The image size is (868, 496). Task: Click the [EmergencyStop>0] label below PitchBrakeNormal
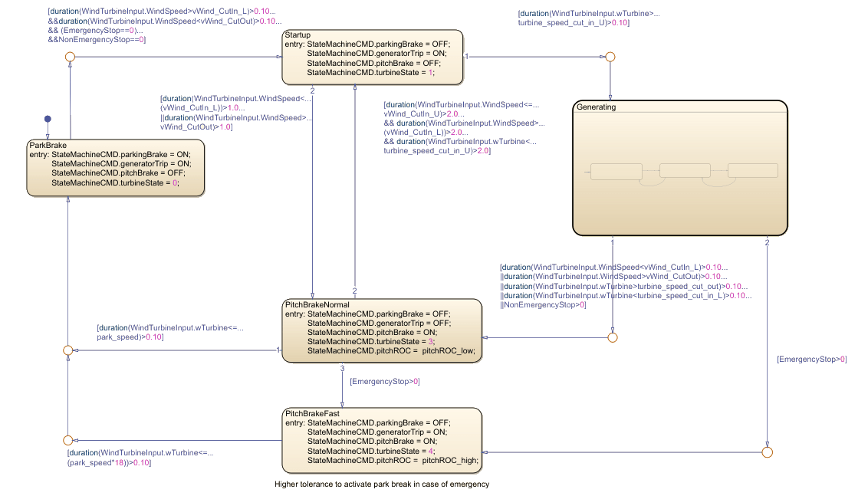[385, 381]
